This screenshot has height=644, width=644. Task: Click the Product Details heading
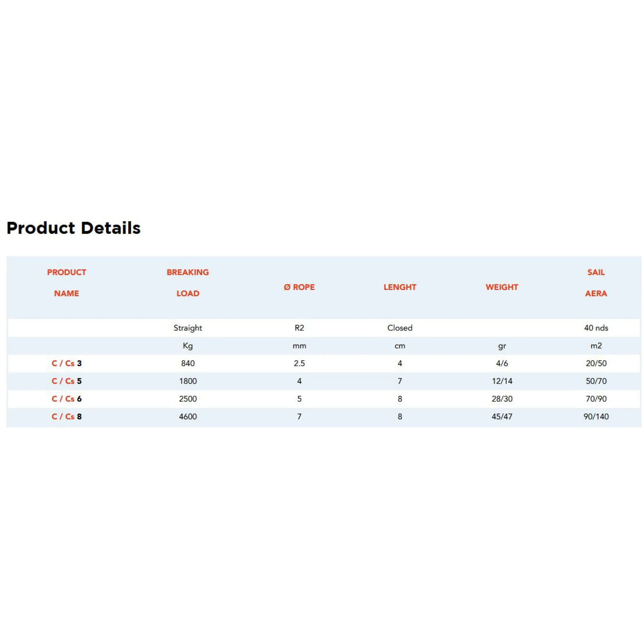[x=74, y=228]
